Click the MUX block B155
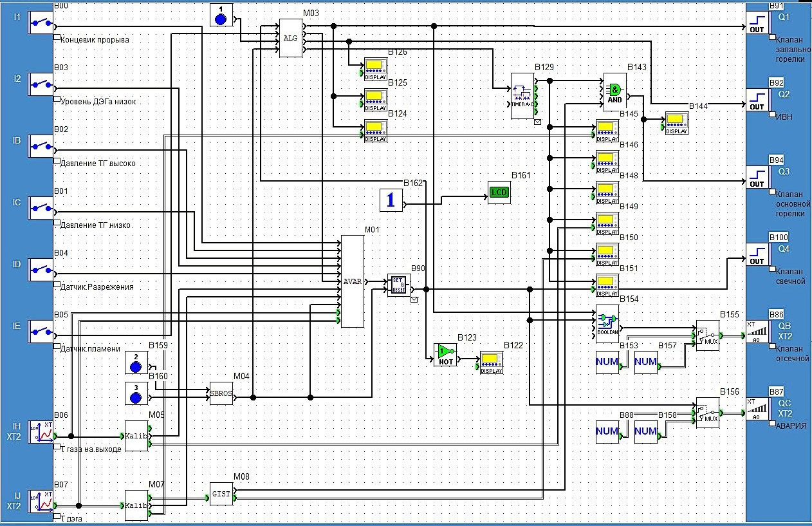Screen dimensions: 812x526 (x=707, y=335)
